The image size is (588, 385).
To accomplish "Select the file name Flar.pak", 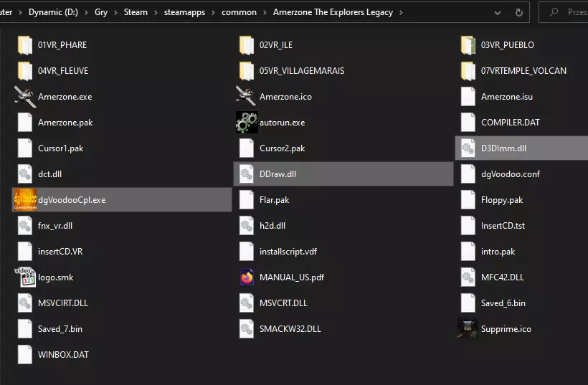I will tap(274, 200).
